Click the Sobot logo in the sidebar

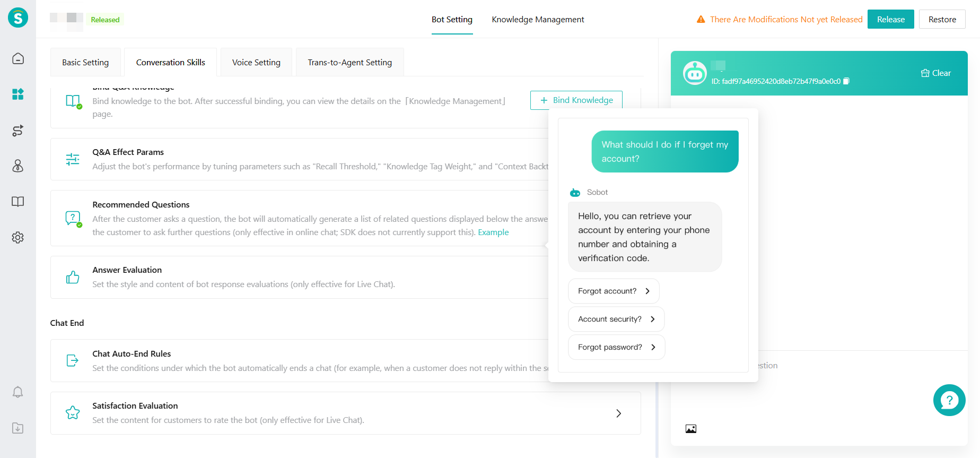coord(18,18)
